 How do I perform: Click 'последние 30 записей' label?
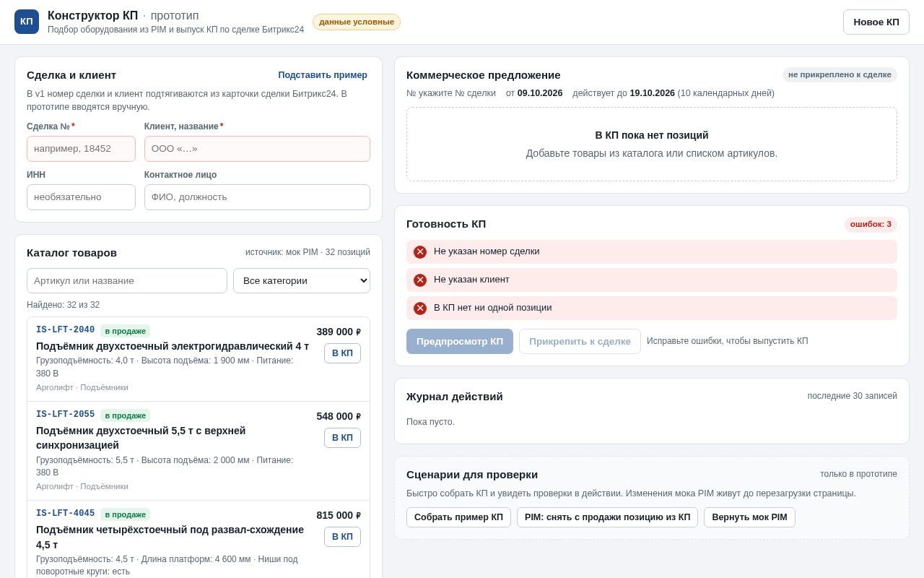(853, 396)
